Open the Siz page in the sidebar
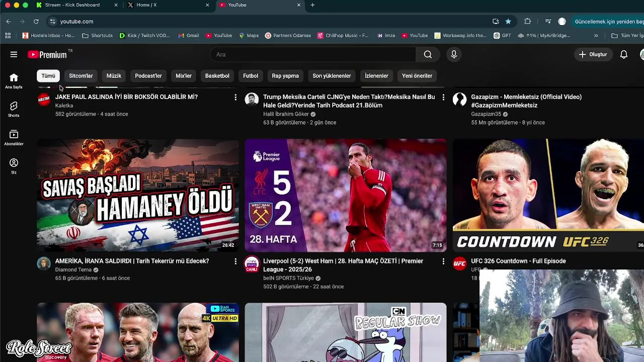The width and height of the screenshot is (644, 362). [14, 166]
